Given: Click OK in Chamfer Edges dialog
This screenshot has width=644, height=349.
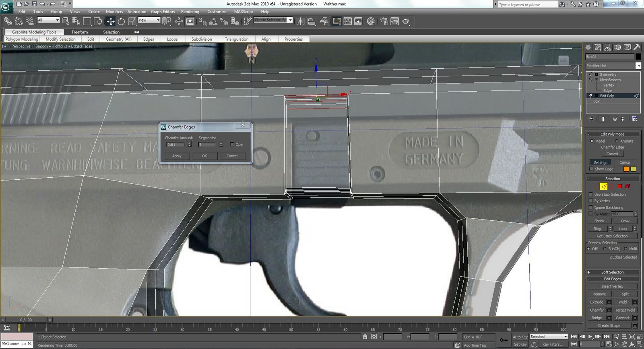Looking at the screenshot, I should tap(204, 156).
